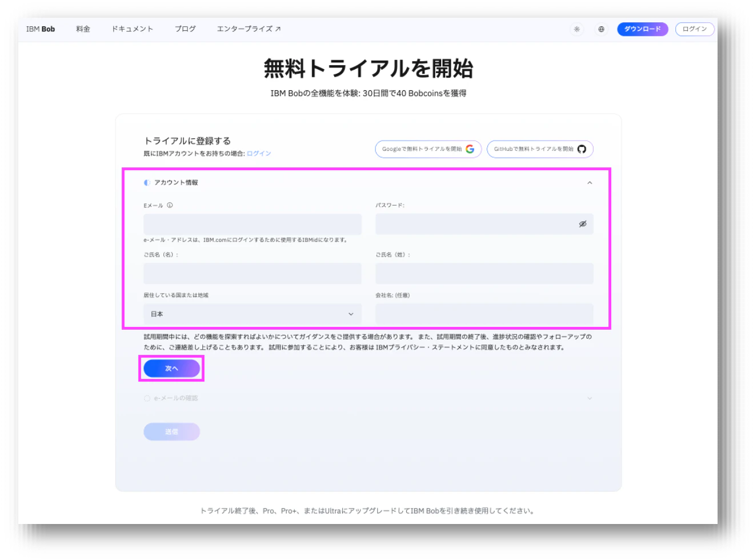753x560 pixels.
Task: Toggle the light/dark theme sun icon
Action: 577,29
